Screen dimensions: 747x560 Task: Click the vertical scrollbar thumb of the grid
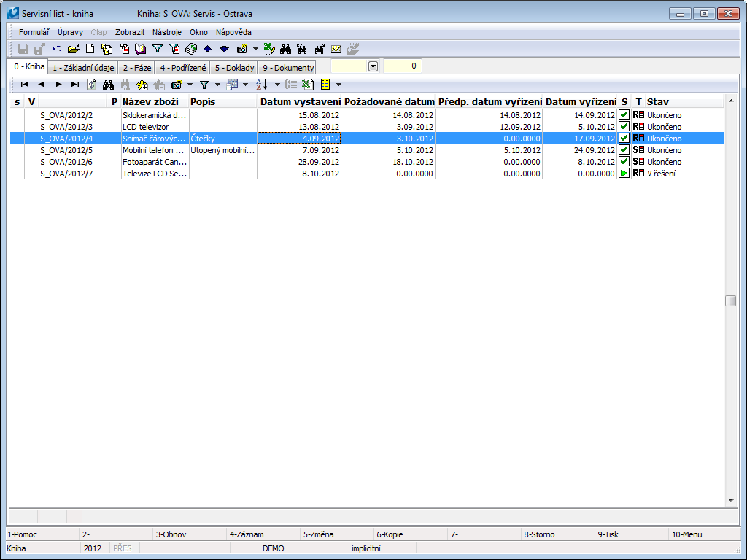point(731,301)
